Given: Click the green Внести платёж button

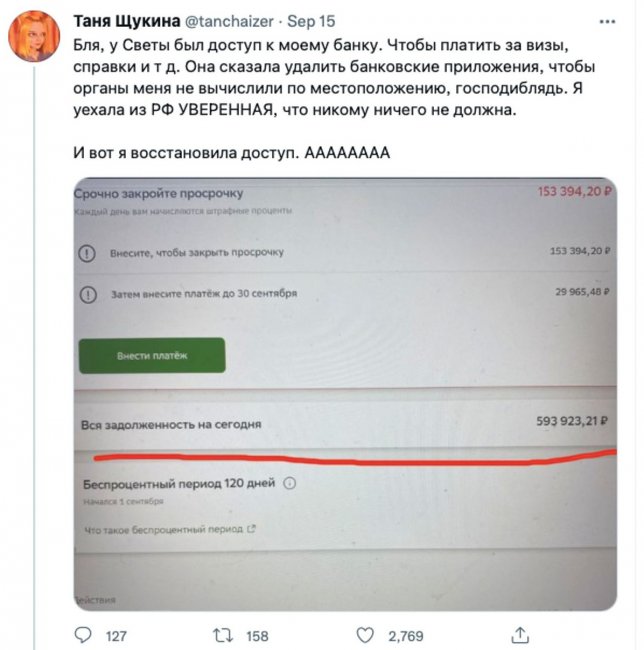Looking at the screenshot, I should click(x=152, y=356).
